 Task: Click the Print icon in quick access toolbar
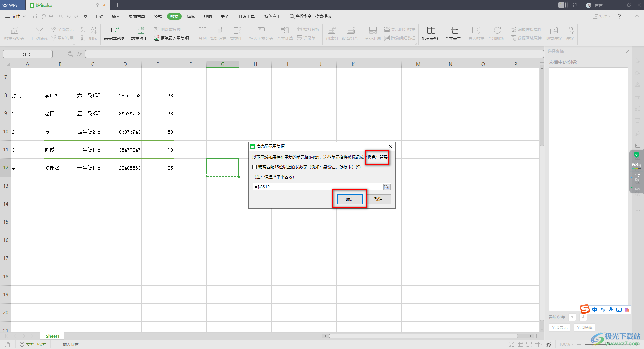pos(52,16)
